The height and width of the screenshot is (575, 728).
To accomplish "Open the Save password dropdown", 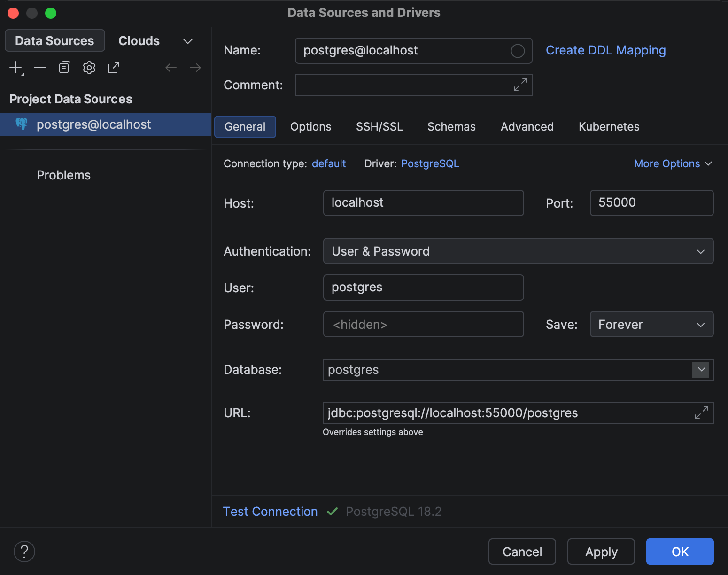I will (x=651, y=324).
